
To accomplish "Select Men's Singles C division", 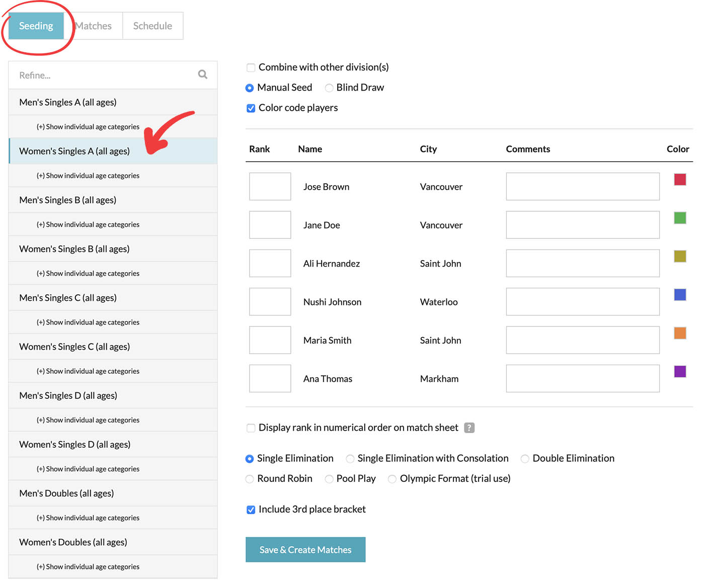I will pos(68,298).
